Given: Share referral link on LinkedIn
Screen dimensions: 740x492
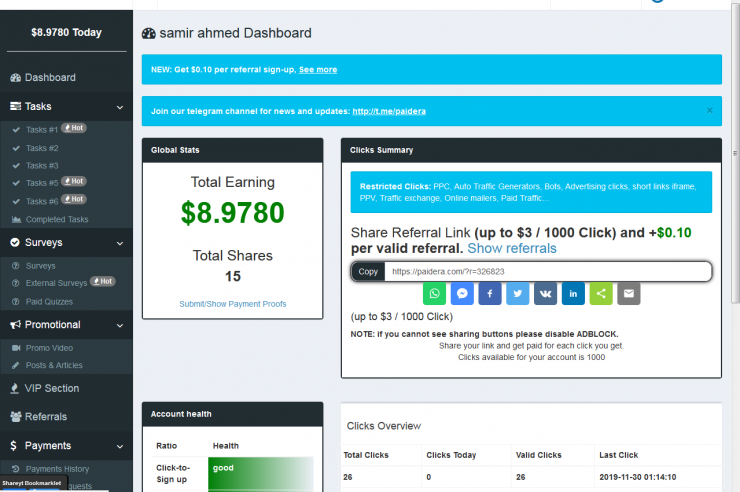Looking at the screenshot, I should 573,293.
